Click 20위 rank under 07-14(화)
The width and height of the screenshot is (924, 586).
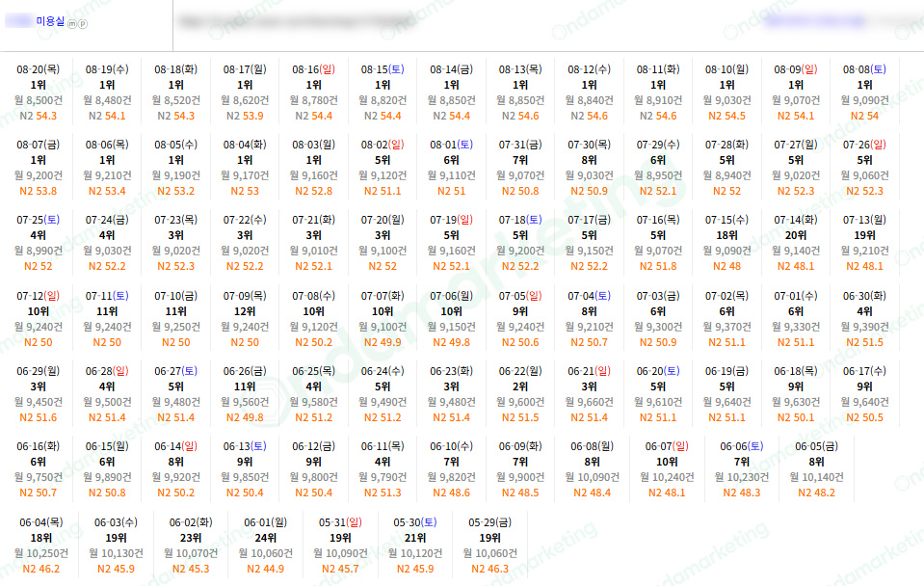click(796, 235)
